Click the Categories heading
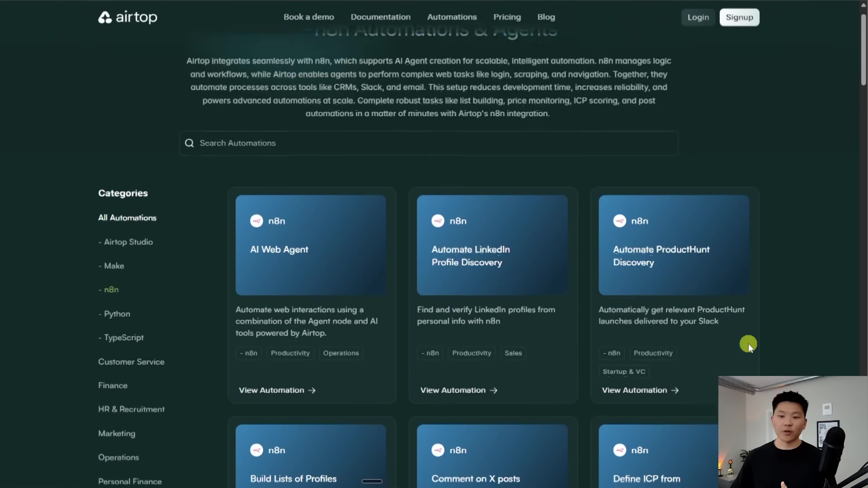 coord(123,193)
